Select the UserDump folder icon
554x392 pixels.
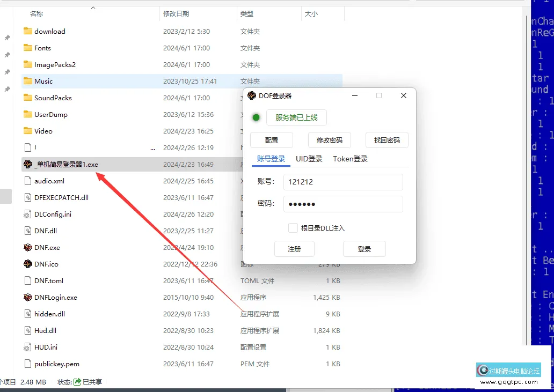click(28, 114)
